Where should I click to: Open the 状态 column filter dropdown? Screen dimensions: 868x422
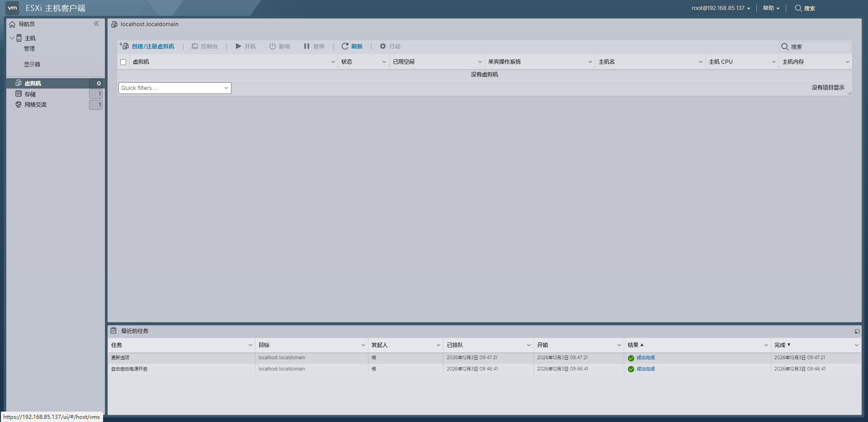click(x=383, y=61)
